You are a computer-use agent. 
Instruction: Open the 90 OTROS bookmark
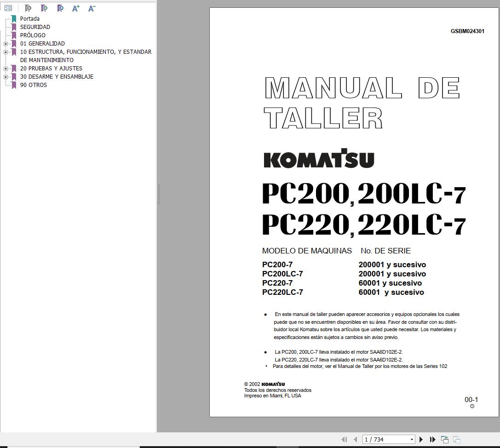click(34, 85)
